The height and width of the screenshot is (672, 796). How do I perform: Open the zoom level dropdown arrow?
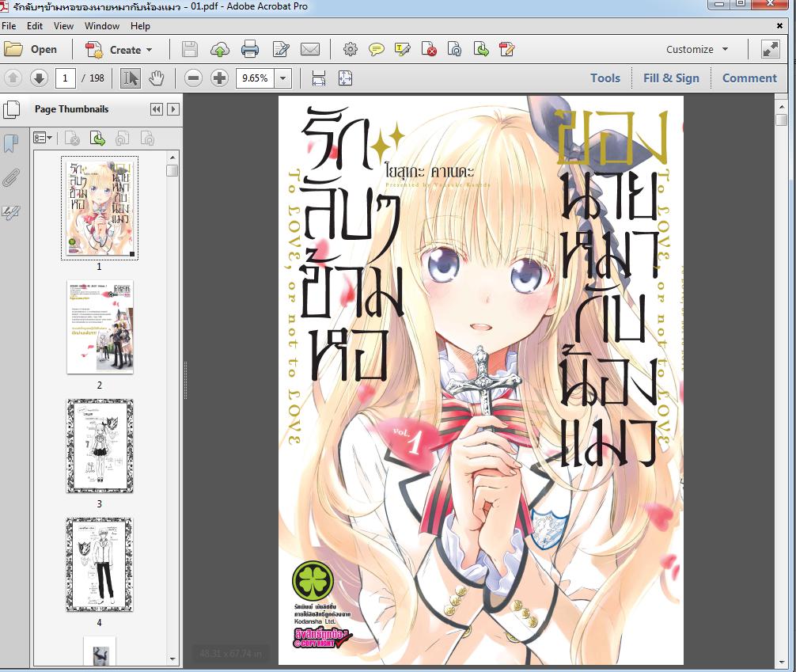coord(282,78)
